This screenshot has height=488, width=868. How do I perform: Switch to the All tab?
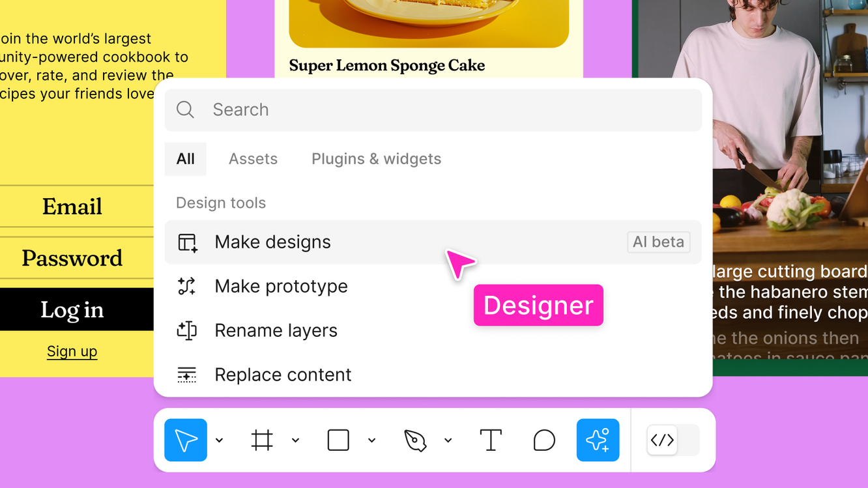tap(186, 159)
